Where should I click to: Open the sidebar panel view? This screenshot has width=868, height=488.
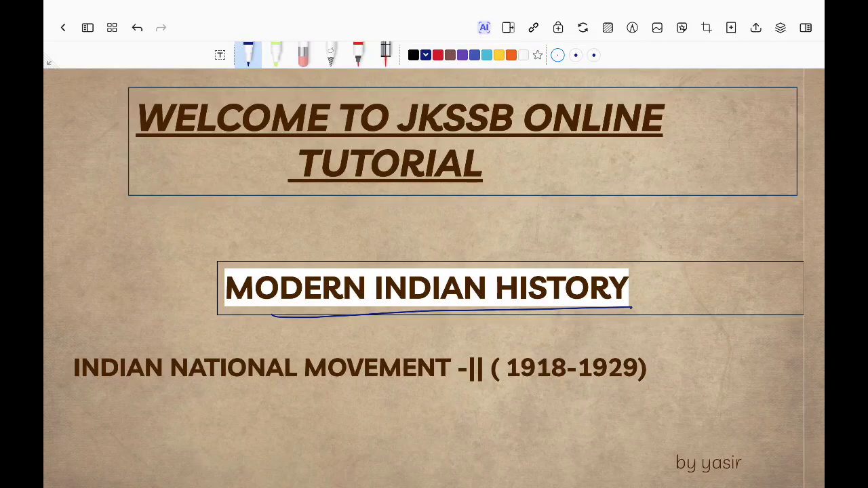point(87,28)
